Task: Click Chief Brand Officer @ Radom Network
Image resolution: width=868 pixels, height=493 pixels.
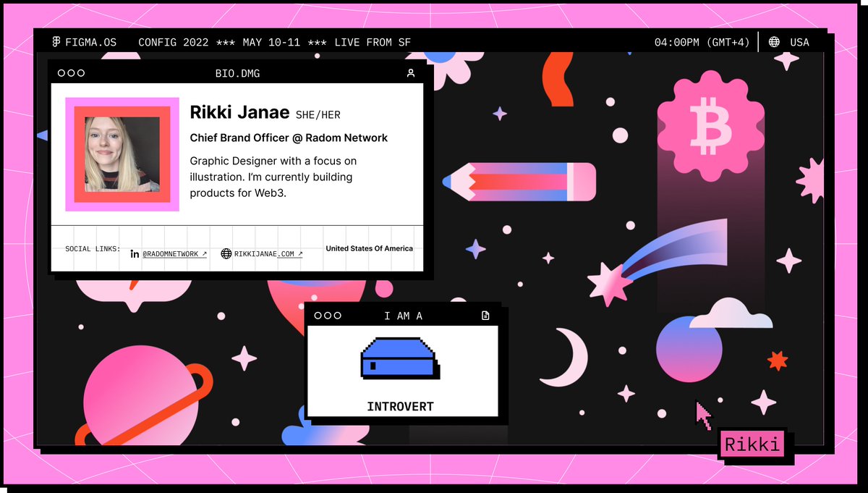Action: pyautogui.click(x=289, y=138)
